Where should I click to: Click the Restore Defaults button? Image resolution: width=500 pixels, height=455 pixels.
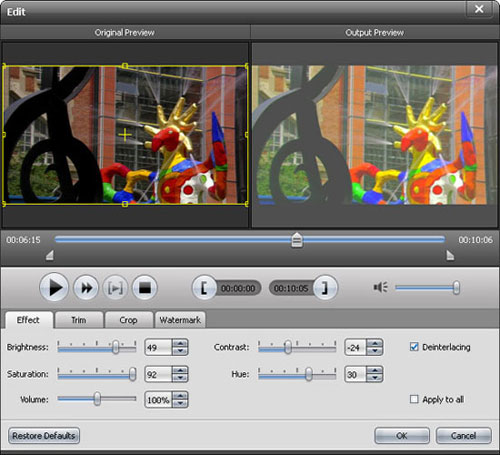44,436
